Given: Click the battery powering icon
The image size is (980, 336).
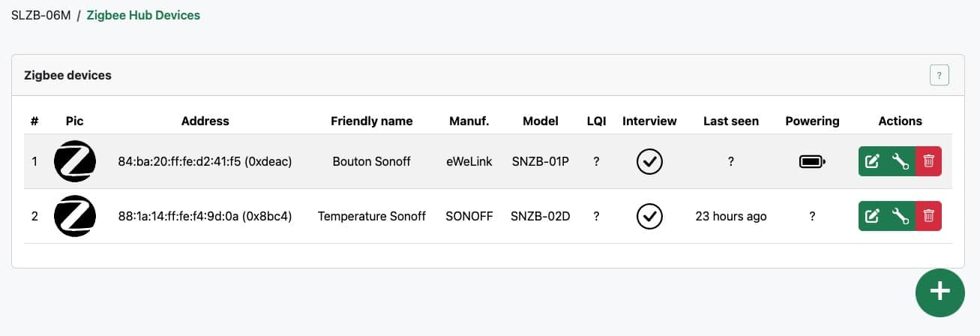Looking at the screenshot, I should point(812,161).
